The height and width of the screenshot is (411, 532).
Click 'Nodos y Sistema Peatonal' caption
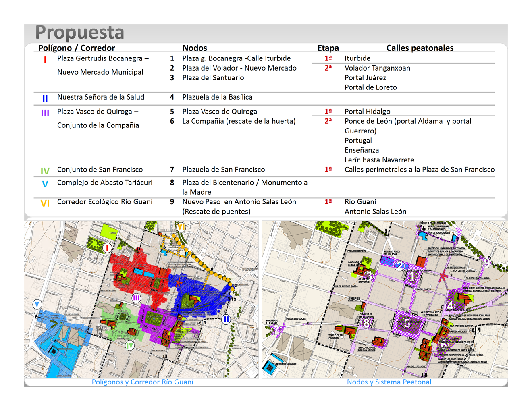389,382
